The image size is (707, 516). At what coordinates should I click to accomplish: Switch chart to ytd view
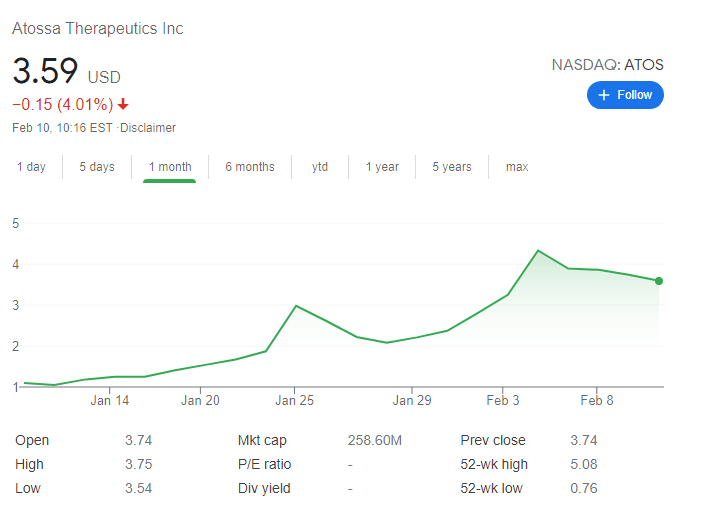tap(320, 167)
